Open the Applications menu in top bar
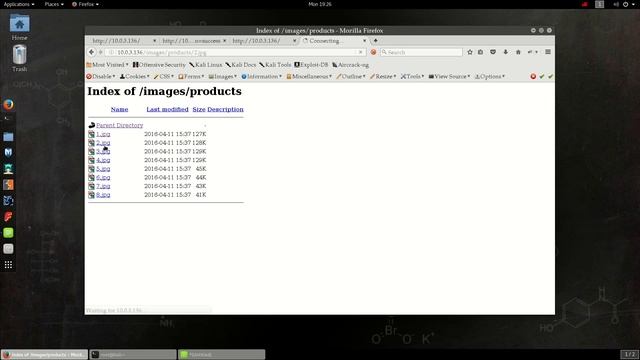Viewport: 640px width, 360px height. [19, 4]
